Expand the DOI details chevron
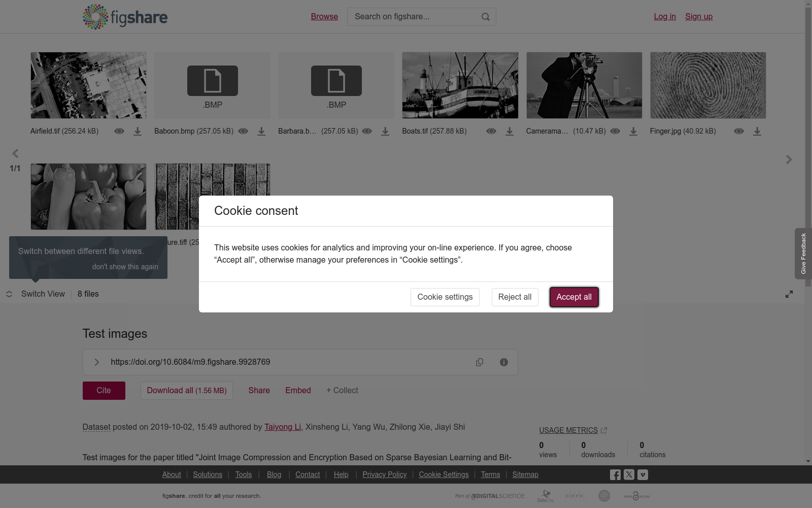The width and height of the screenshot is (812, 508). pyautogui.click(x=96, y=362)
